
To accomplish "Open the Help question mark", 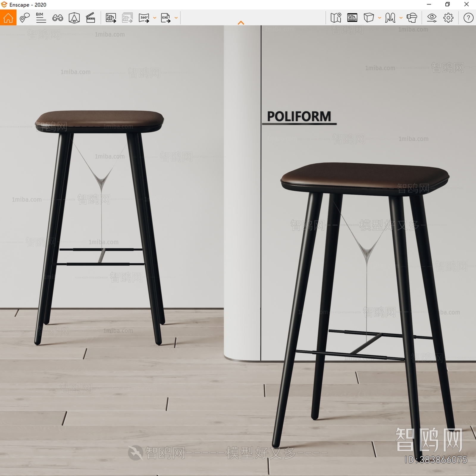I will pyautogui.click(x=468, y=18).
